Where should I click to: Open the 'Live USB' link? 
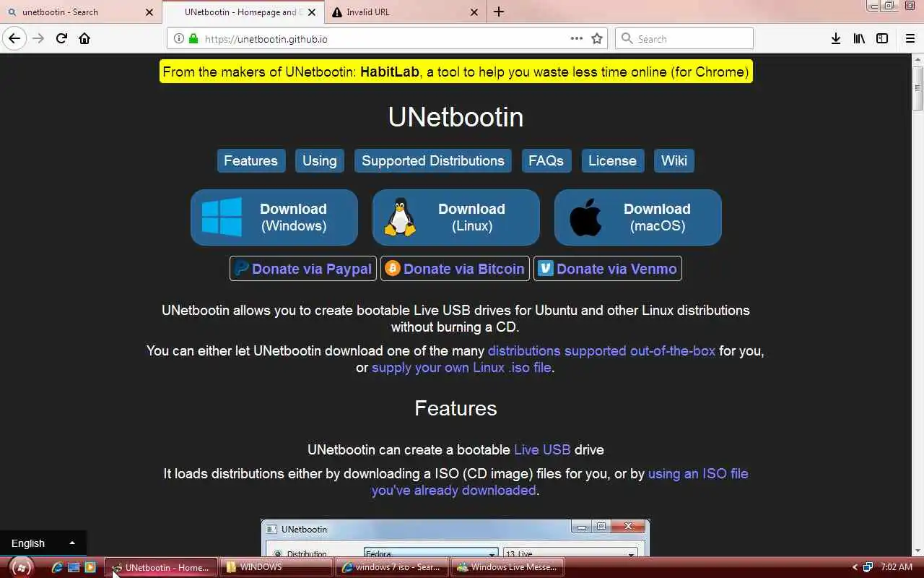tap(542, 449)
